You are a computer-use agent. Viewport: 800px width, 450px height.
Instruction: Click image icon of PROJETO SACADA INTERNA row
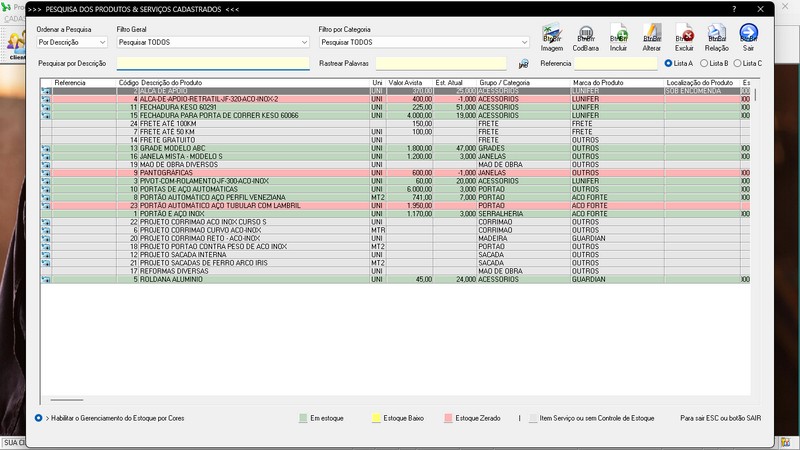click(46, 255)
